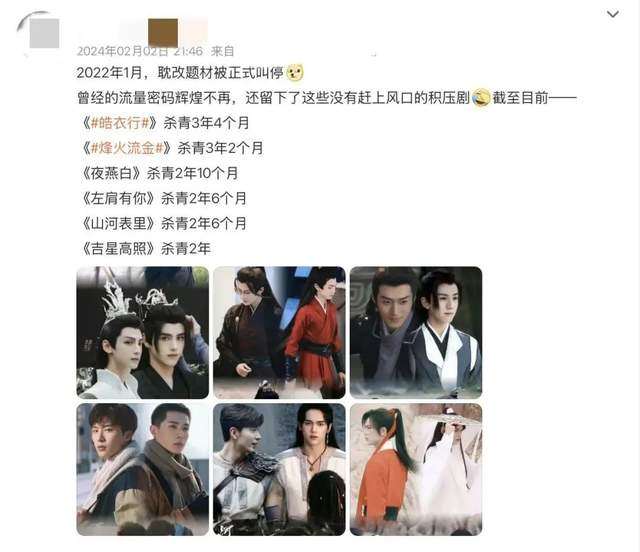
Task: Open the thumbnail with the red-robed man
Action: (x=279, y=332)
